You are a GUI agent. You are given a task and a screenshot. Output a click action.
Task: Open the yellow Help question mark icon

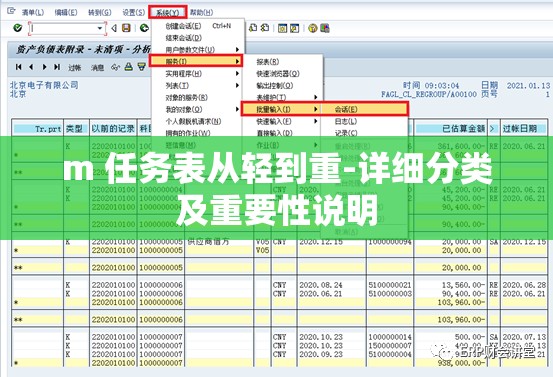312,28
